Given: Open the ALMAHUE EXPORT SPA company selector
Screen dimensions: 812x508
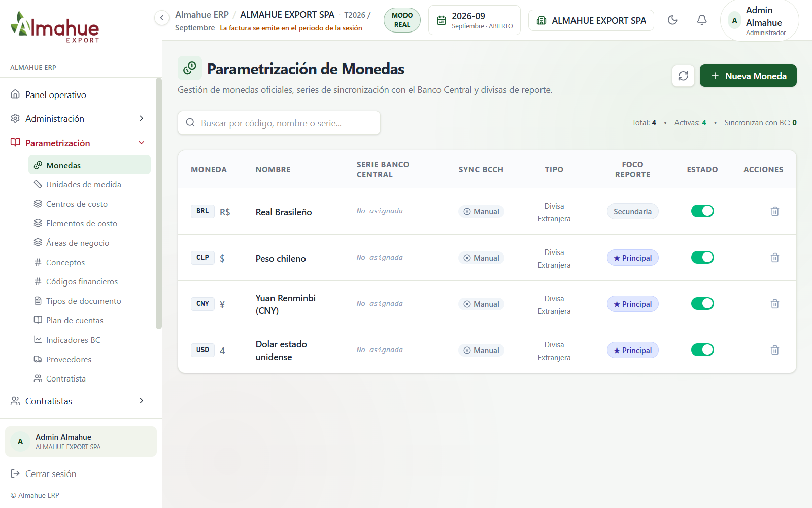Looking at the screenshot, I should coord(591,20).
